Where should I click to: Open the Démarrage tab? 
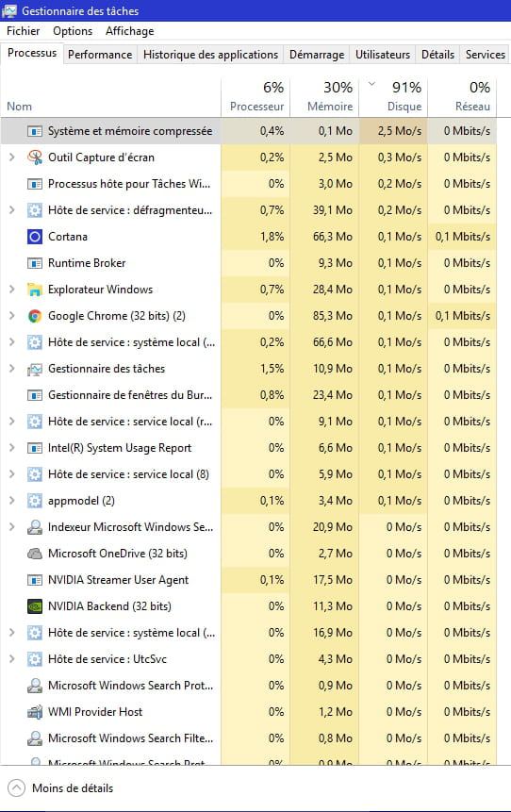[317, 55]
